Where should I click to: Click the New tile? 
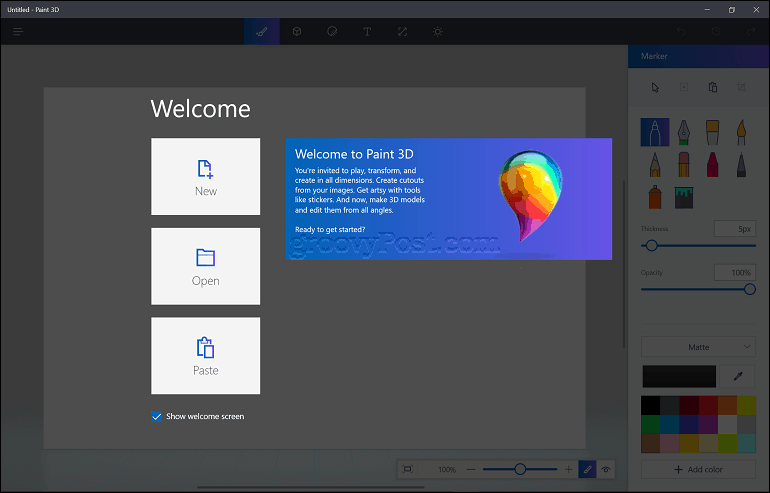click(x=206, y=176)
